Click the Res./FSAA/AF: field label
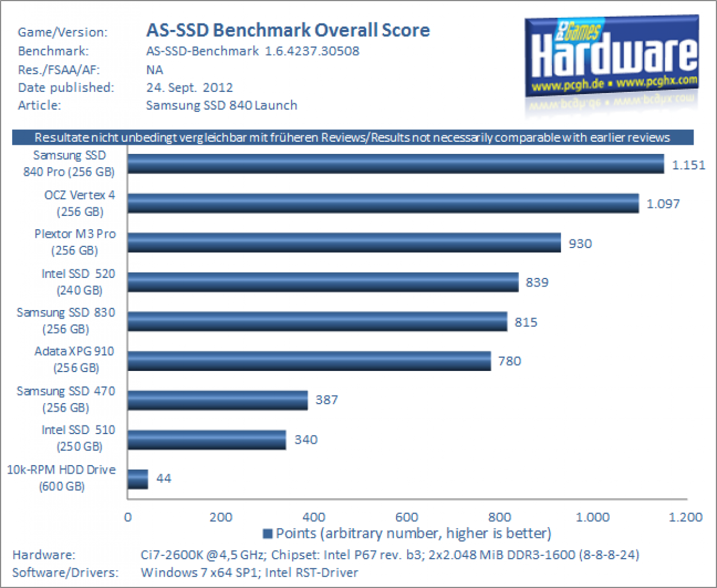Viewport: 717px width, 588px height. pyautogui.click(x=59, y=70)
